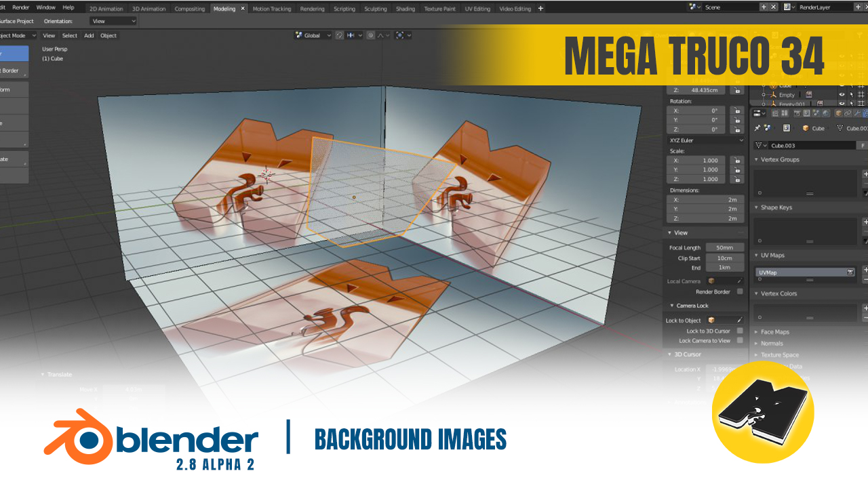Add a new workspace with plus tab

(540, 9)
